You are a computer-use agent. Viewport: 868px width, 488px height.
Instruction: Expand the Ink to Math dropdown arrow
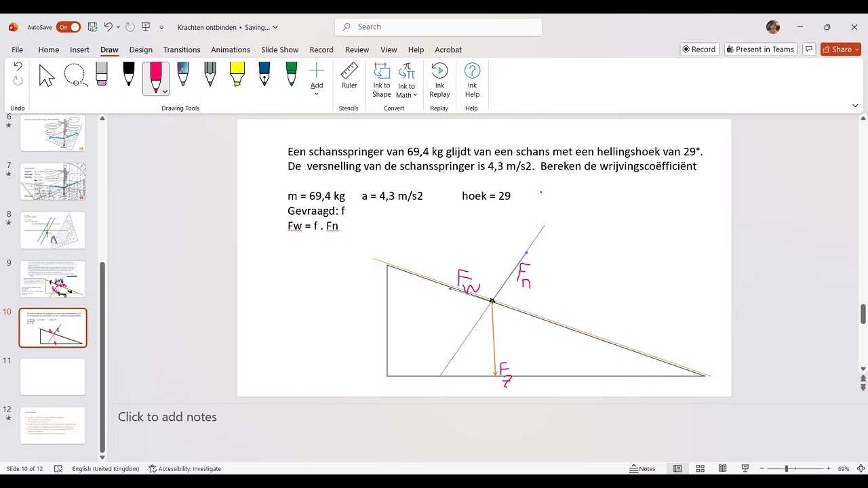(415, 95)
